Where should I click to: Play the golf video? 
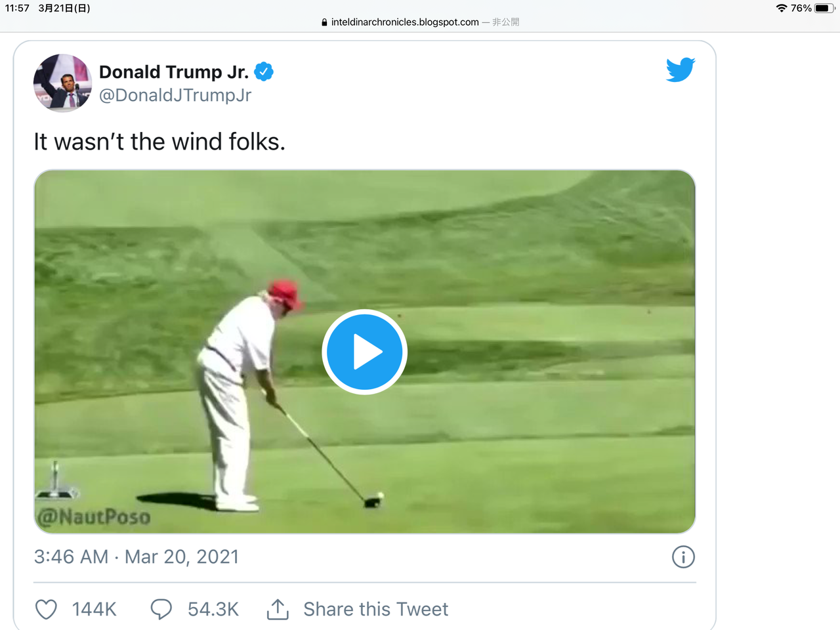(364, 352)
